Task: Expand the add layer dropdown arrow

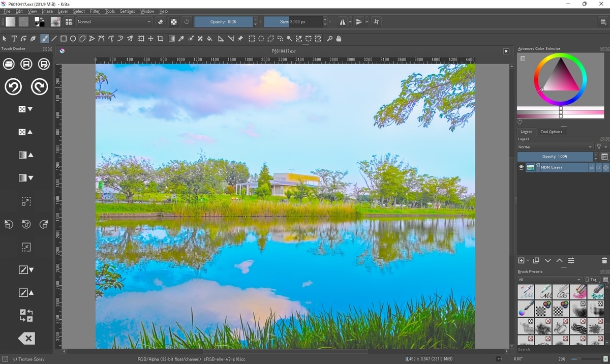Action: [x=528, y=260]
